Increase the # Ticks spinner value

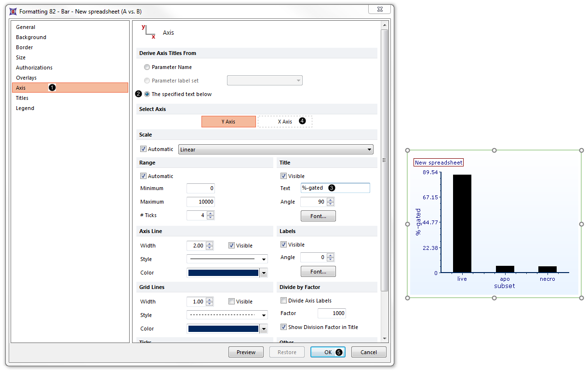point(209,213)
